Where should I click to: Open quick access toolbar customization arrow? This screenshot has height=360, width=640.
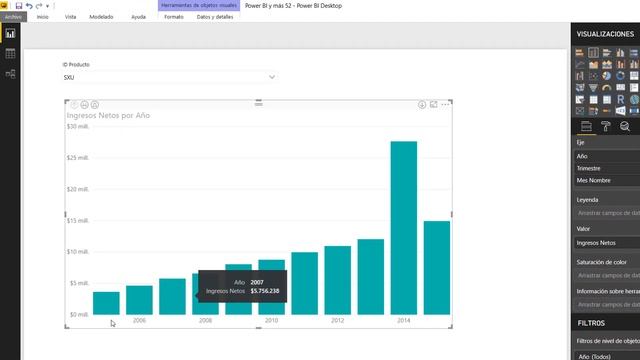pyautogui.click(x=47, y=6)
